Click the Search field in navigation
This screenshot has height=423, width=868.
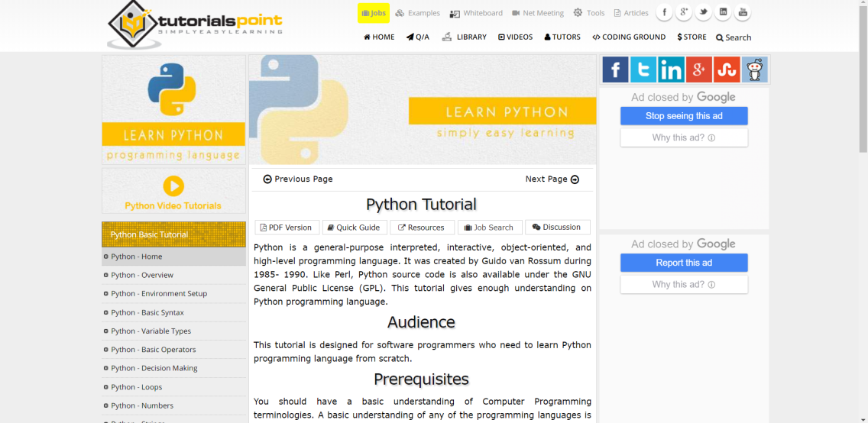[734, 37]
